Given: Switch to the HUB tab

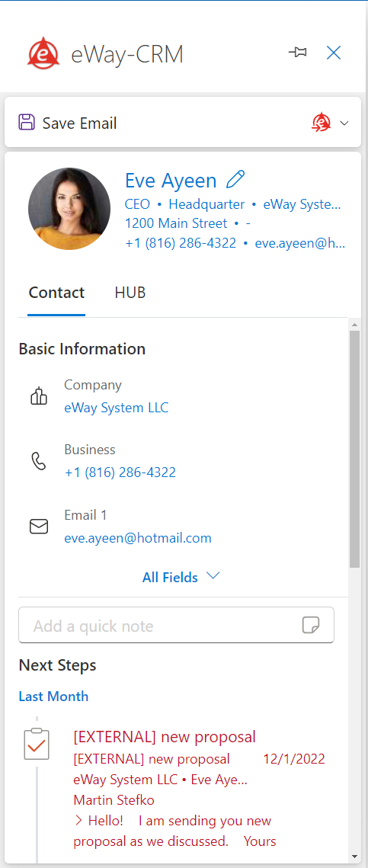Looking at the screenshot, I should [x=130, y=293].
